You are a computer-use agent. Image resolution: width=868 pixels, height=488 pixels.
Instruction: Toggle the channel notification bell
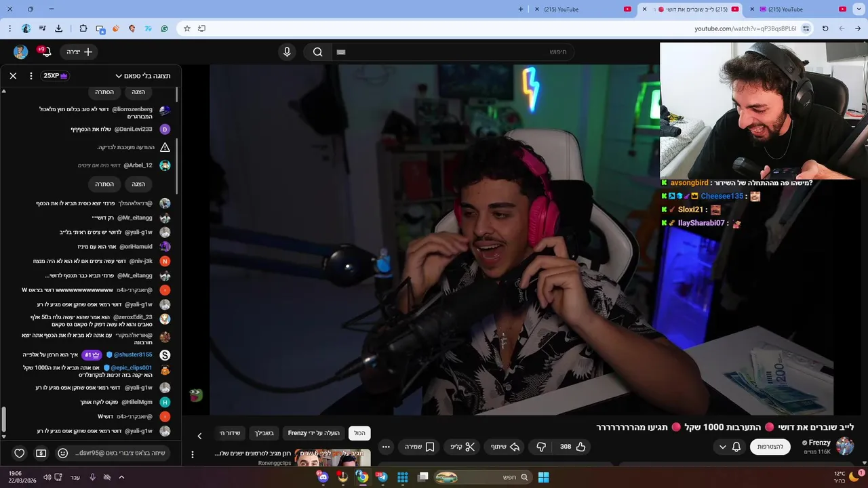click(736, 447)
